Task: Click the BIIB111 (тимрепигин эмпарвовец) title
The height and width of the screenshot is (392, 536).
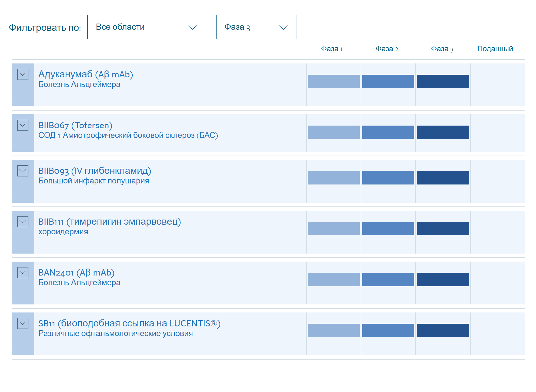Action: pos(110,221)
